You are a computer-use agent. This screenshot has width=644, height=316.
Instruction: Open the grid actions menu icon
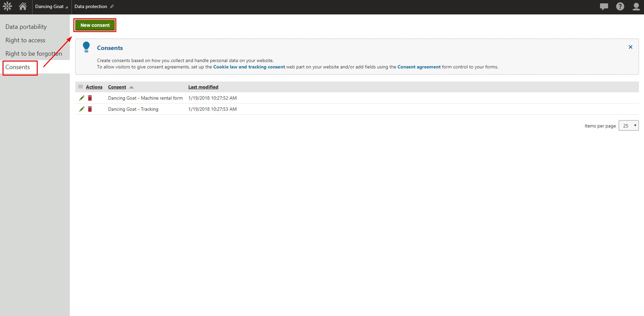[81, 87]
